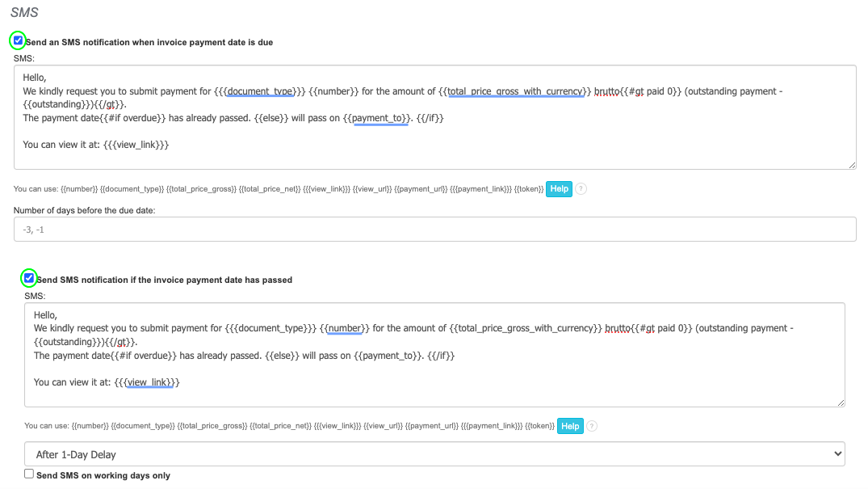Grab resize handle of the second SMS textarea
The width and height of the screenshot is (868, 489).
[x=841, y=403]
